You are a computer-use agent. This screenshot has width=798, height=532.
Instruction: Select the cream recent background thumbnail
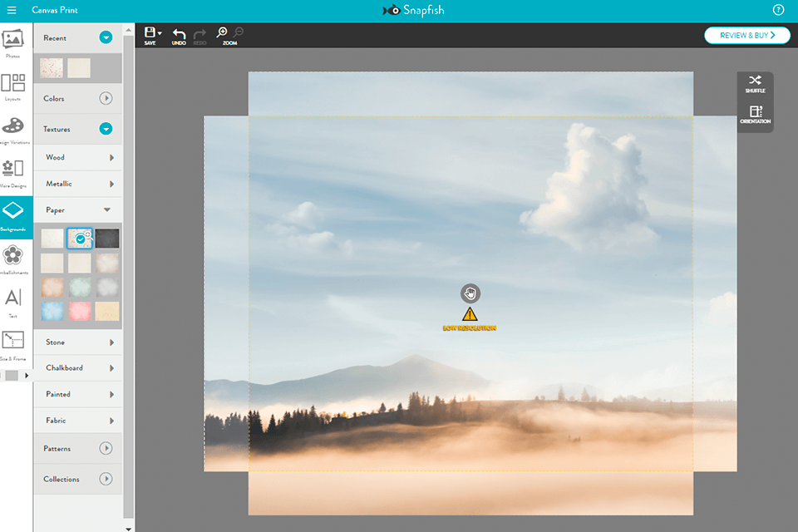click(x=79, y=67)
